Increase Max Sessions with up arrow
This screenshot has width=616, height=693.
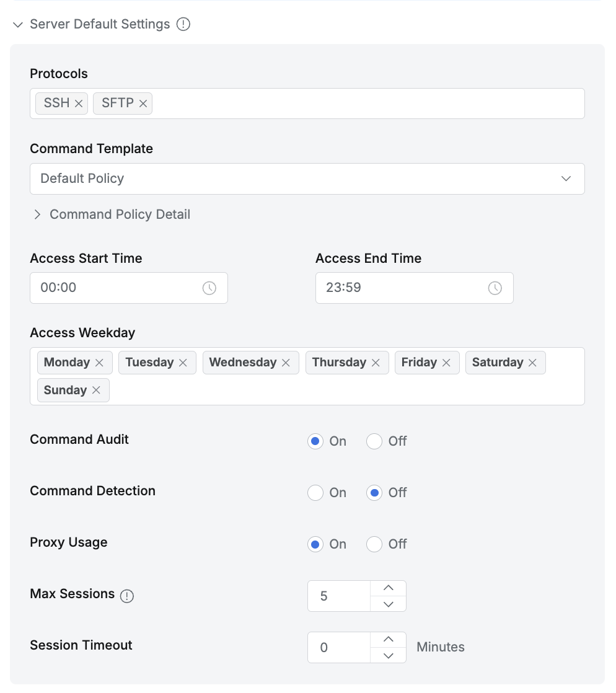click(389, 588)
